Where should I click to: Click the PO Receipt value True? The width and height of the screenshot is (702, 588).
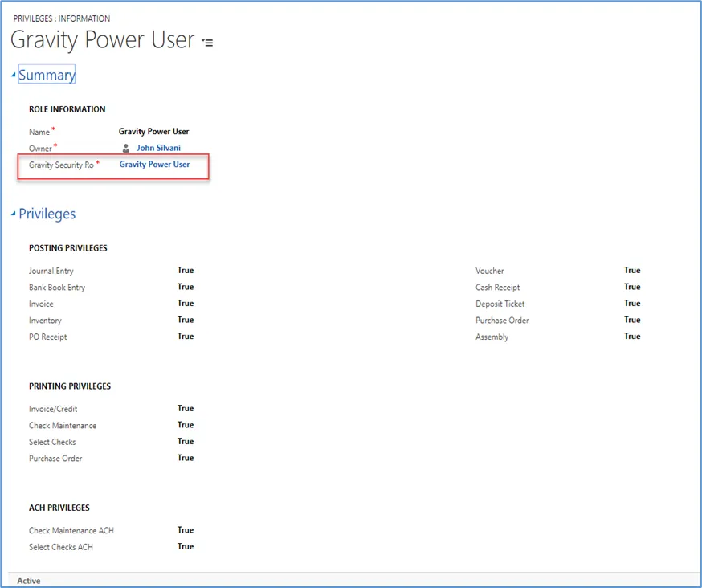pos(186,337)
